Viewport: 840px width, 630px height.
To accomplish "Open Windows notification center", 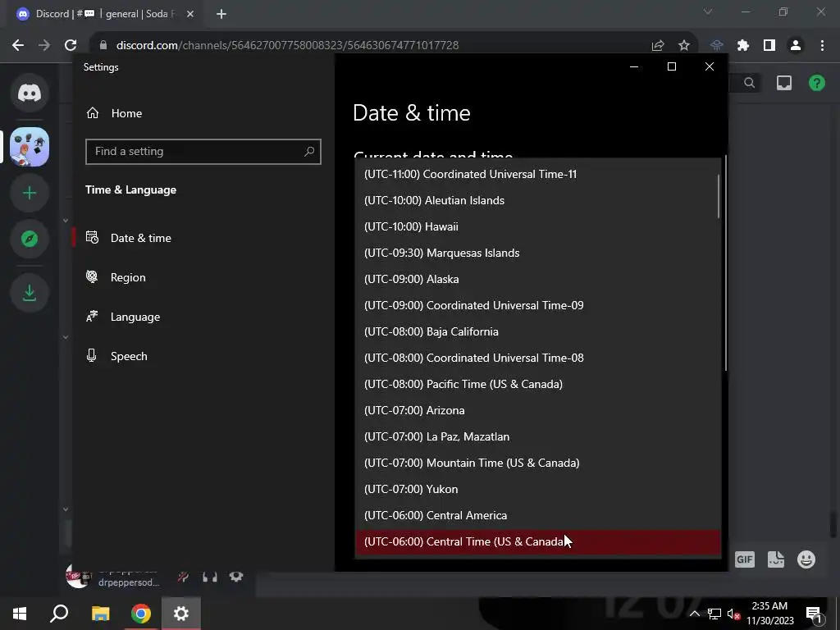I will tap(814, 614).
